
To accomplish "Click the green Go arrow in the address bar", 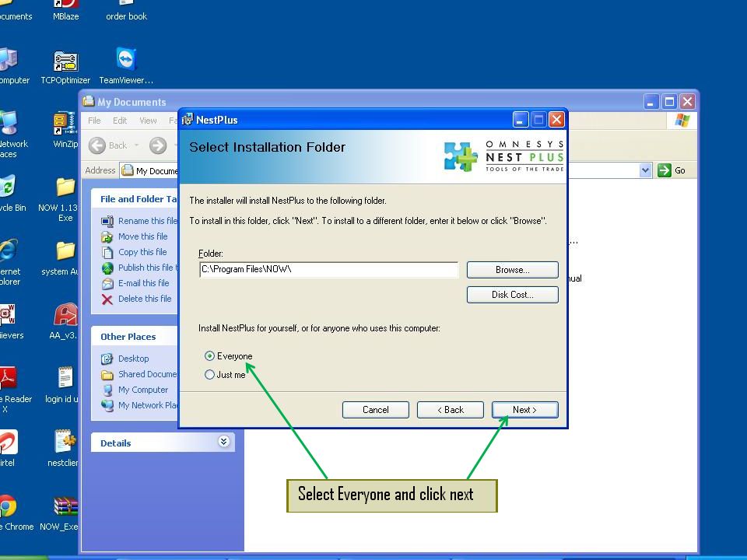I will pyautogui.click(x=664, y=170).
